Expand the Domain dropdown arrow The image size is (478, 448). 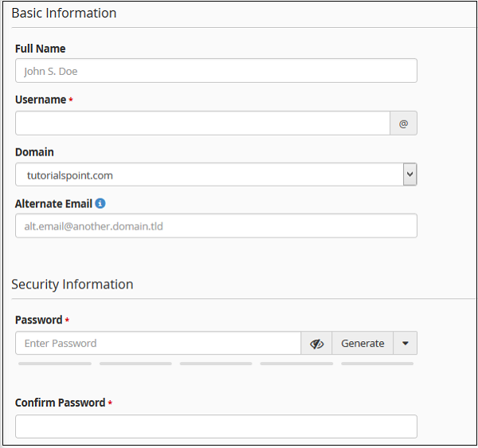tap(409, 175)
